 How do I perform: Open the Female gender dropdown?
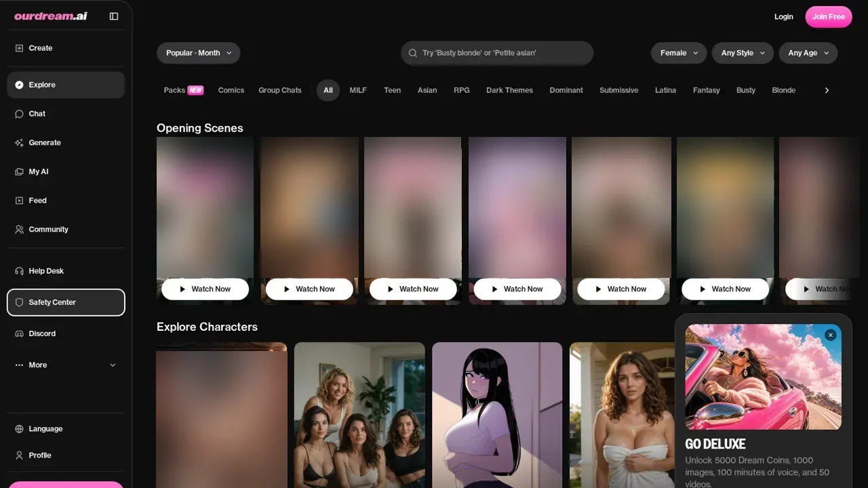679,53
